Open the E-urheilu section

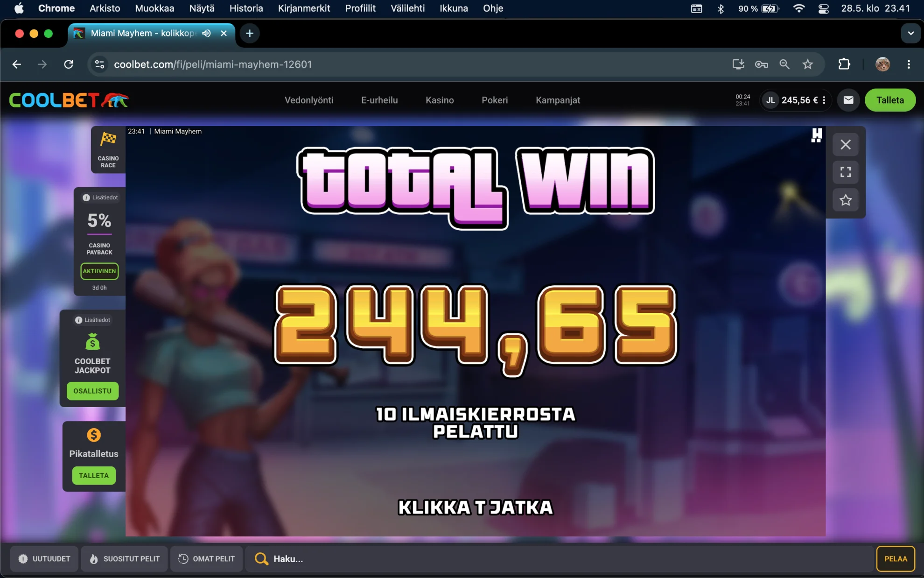[x=379, y=100]
